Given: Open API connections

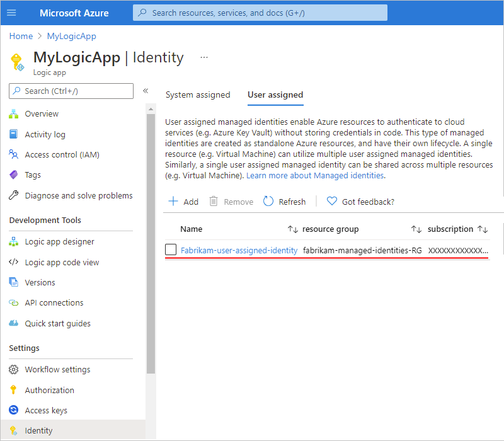Looking at the screenshot, I should pyautogui.click(x=54, y=303).
